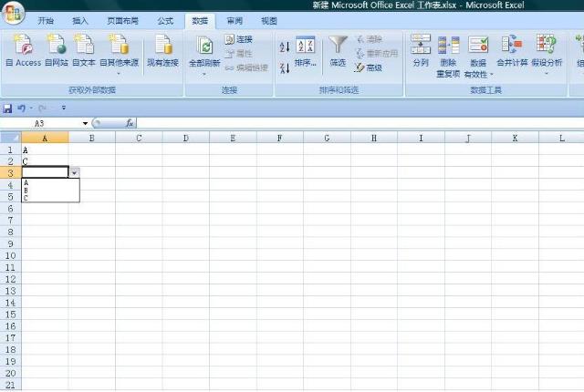Open Connections (连接) button

coord(239,39)
